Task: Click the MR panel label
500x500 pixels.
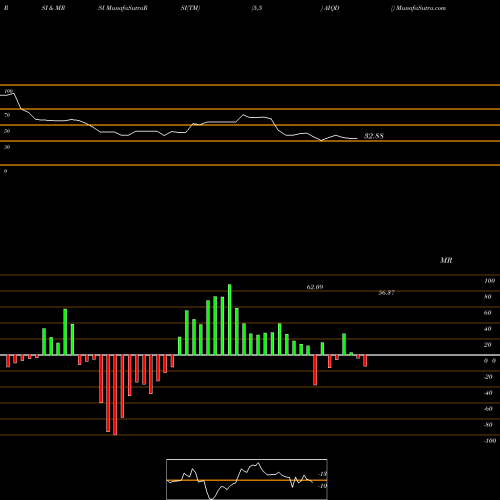Action: [x=446, y=260]
